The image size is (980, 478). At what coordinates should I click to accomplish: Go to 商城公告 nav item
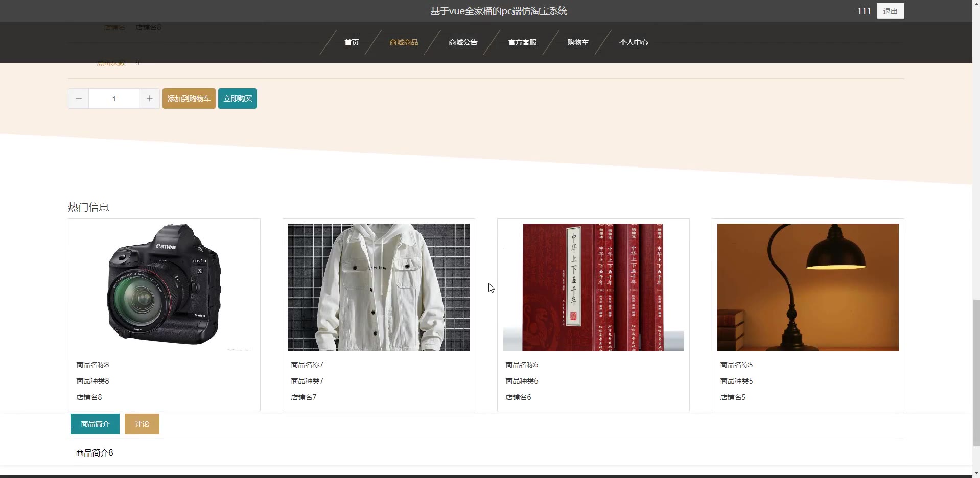463,42
